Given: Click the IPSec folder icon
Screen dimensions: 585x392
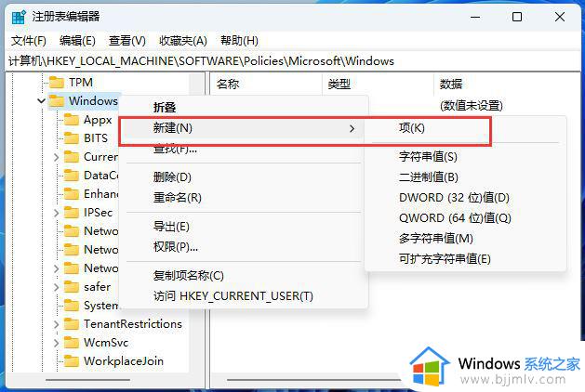Looking at the screenshot, I should pyautogui.click(x=72, y=213).
